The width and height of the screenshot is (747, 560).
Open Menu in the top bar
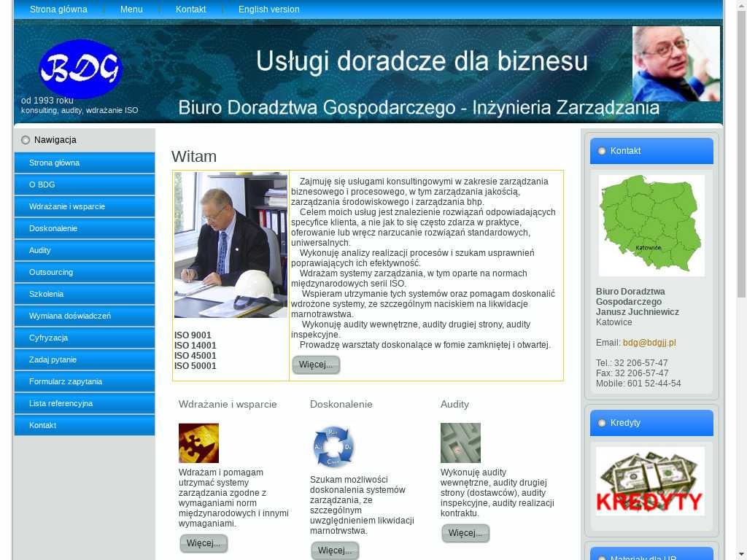tap(131, 9)
